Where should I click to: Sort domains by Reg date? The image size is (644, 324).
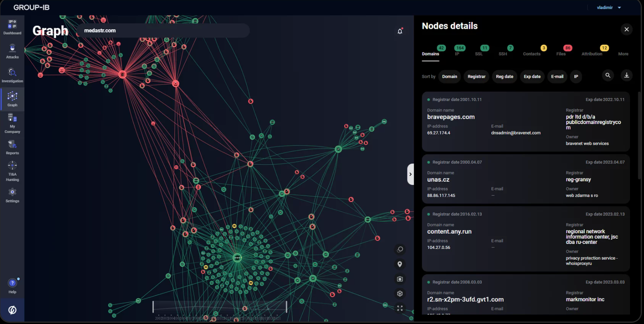(x=504, y=76)
